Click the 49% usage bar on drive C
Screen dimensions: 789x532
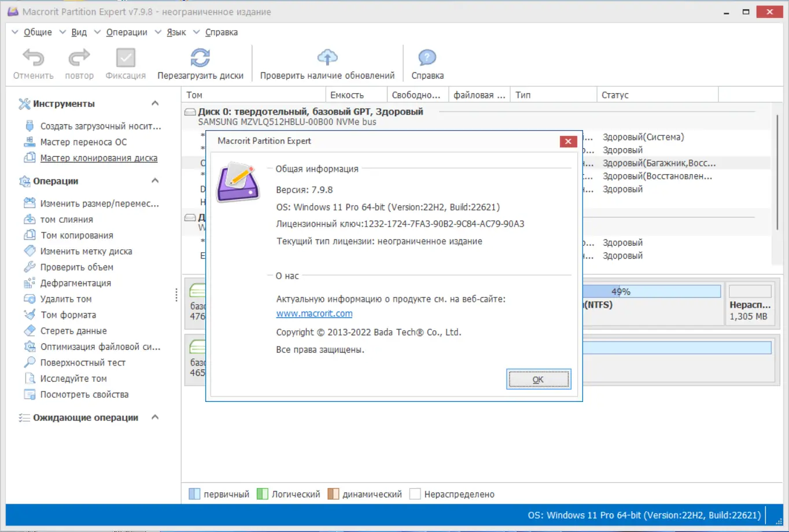click(x=620, y=291)
